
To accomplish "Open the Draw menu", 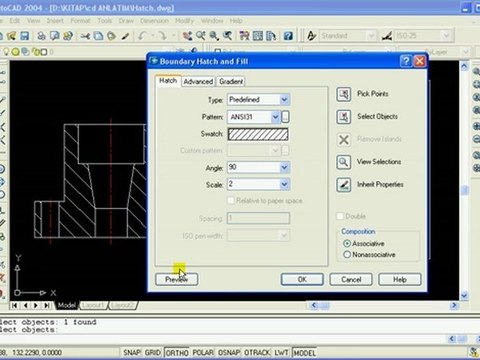I will click(x=126, y=21).
